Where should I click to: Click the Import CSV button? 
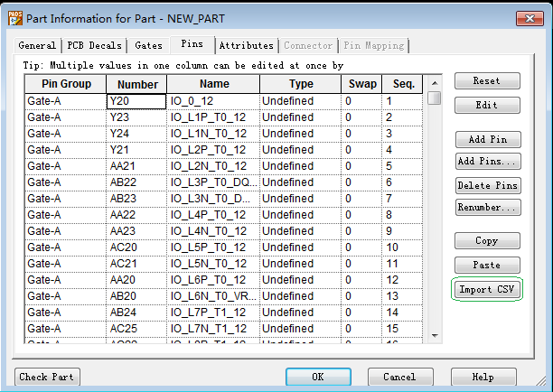tap(487, 289)
